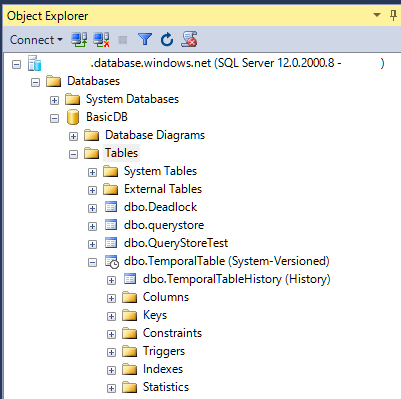The width and height of the screenshot is (401, 399).
Task: Expand the Columns folder
Action: point(111,298)
